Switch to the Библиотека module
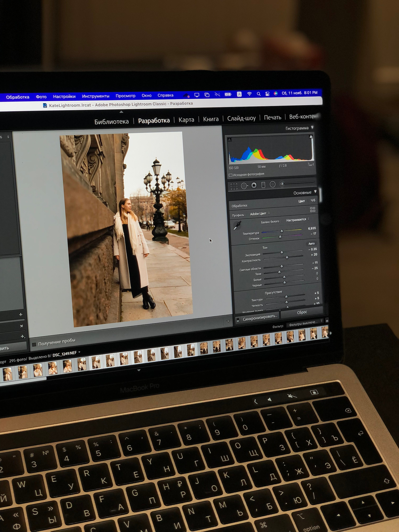 pyautogui.click(x=111, y=122)
